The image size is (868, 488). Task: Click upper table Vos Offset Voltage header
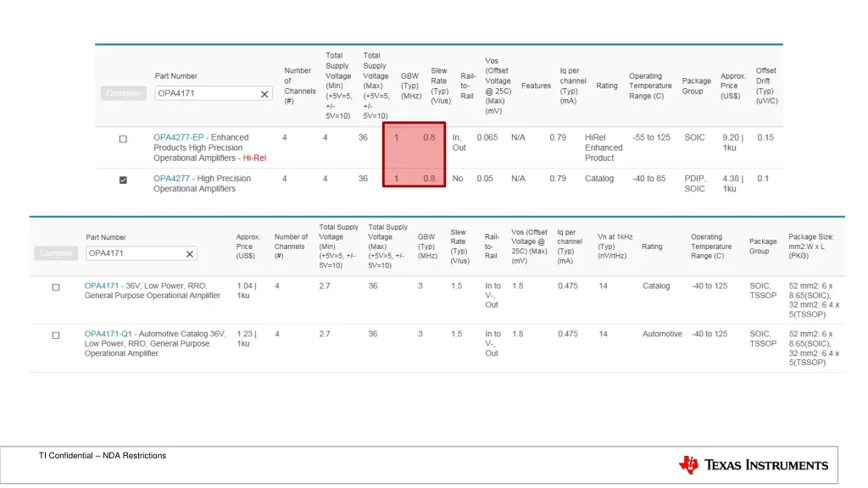tap(498, 86)
